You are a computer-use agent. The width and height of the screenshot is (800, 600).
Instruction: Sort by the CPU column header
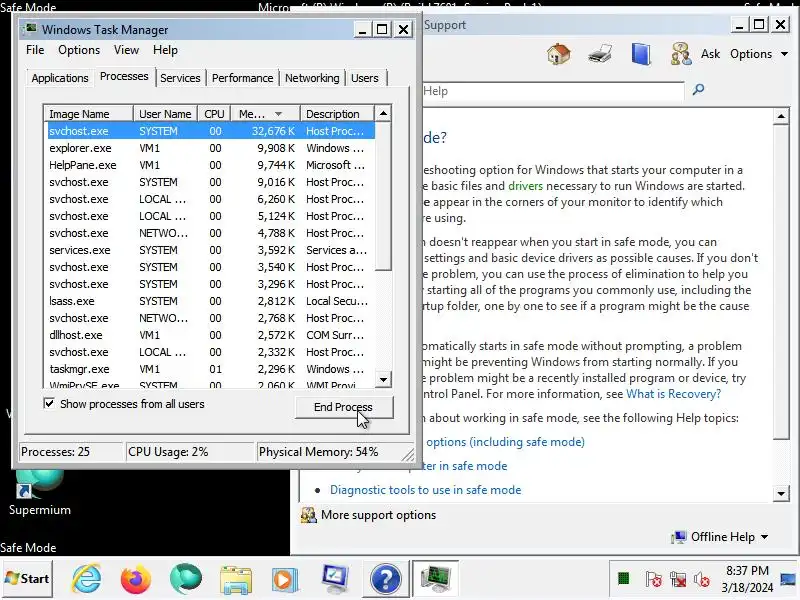[214, 114]
